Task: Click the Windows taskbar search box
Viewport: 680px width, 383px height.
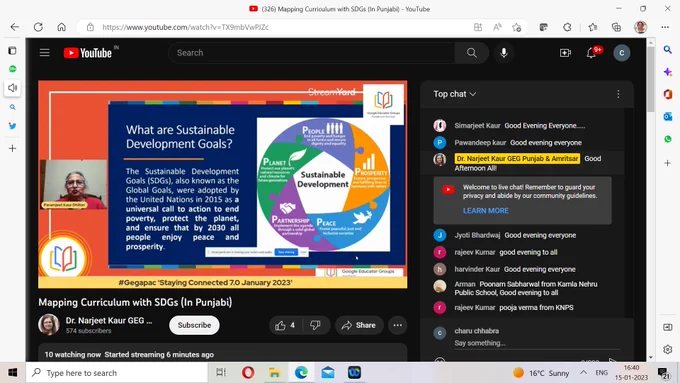Action: [x=117, y=373]
